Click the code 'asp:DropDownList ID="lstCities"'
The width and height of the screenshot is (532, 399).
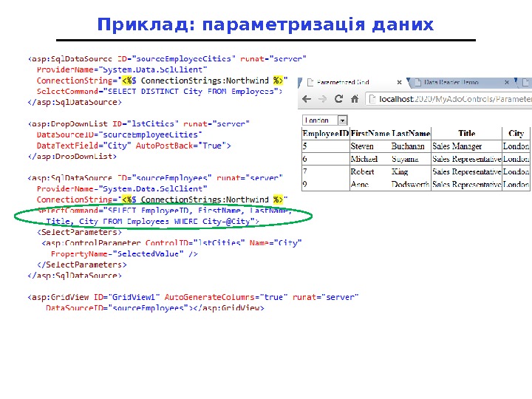pos(105,124)
